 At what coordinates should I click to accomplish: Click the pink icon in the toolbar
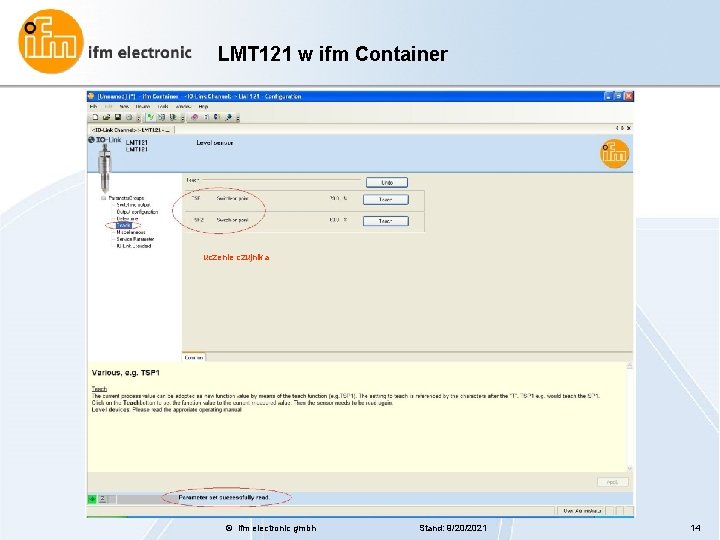tap(194, 118)
